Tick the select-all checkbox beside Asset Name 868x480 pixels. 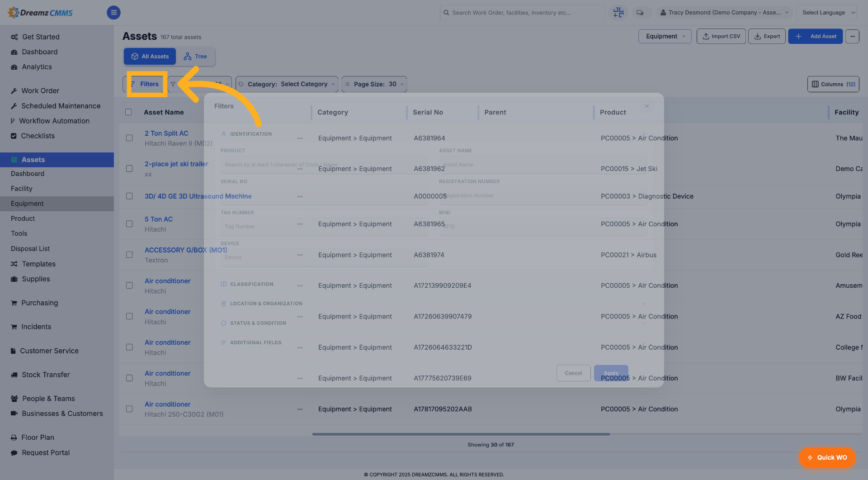point(128,112)
